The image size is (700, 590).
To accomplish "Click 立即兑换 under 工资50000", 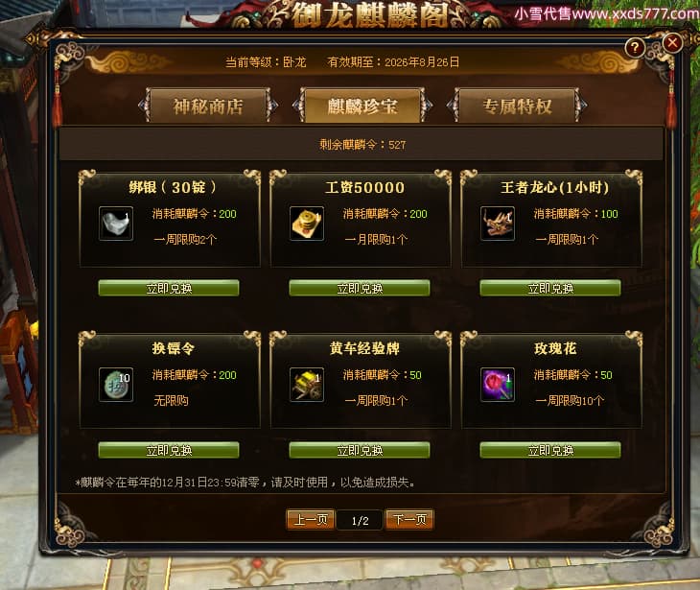I will coord(360,288).
